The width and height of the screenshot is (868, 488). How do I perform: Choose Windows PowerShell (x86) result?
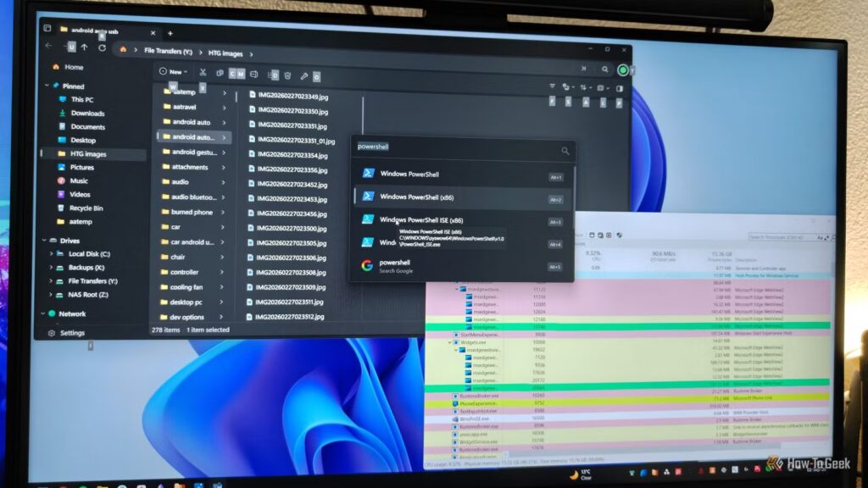tap(463, 197)
